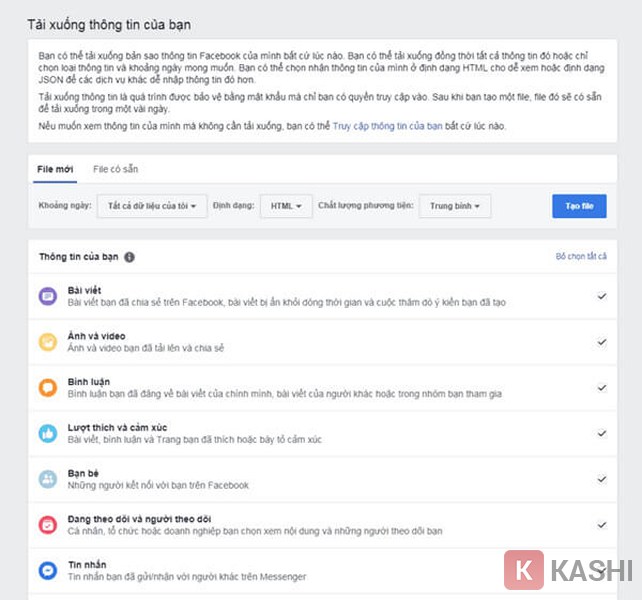Click the Bình luận orange comment icon
642x600 pixels.
(48, 388)
